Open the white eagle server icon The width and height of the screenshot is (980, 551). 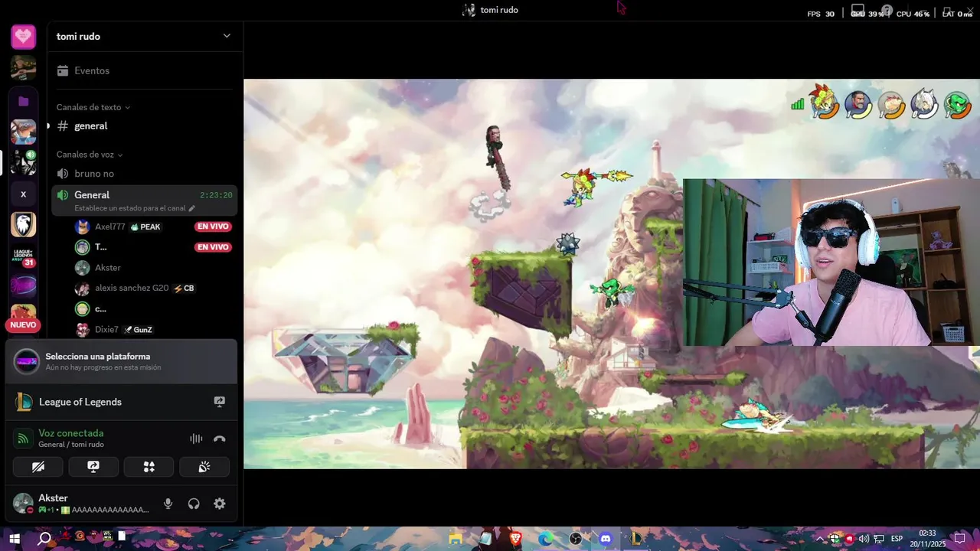pos(23,225)
